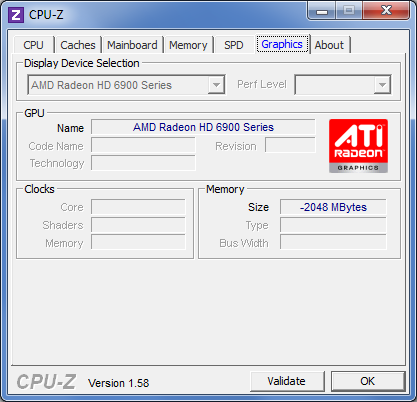Expand the Display Device Selection dropdown arrow
The height and width of the screenshot is (402, 417).
coord(216,85)
